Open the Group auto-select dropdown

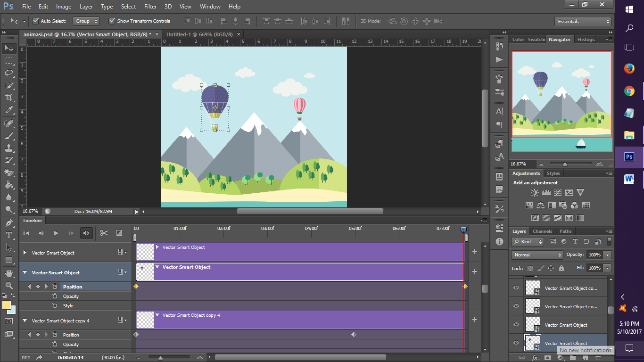coord(87,21)
